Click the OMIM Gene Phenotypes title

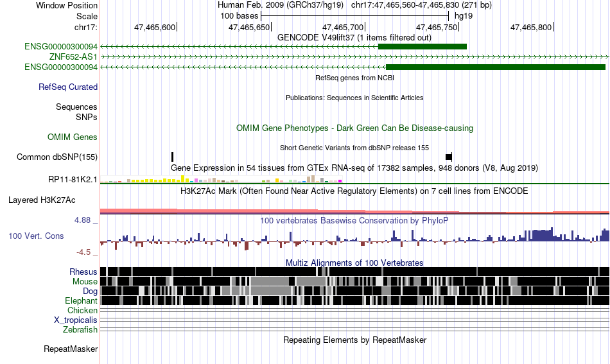pyautogui.click(x=354, y=128)
